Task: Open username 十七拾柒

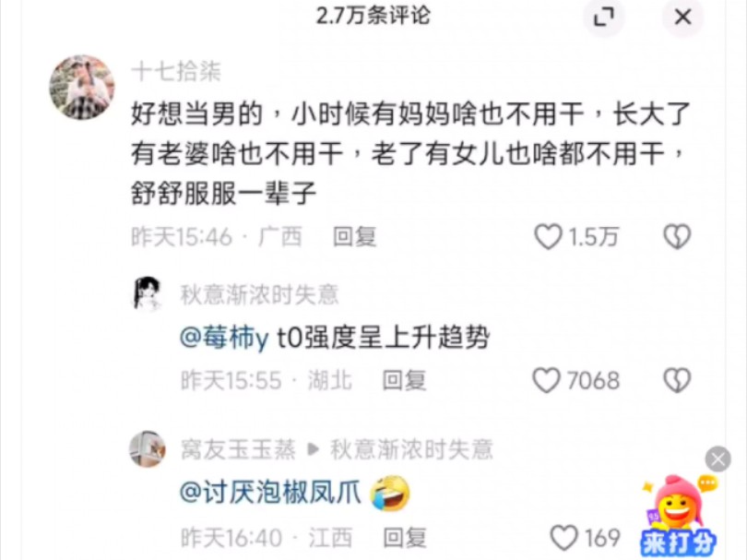Action: click(x=176, y=73)
